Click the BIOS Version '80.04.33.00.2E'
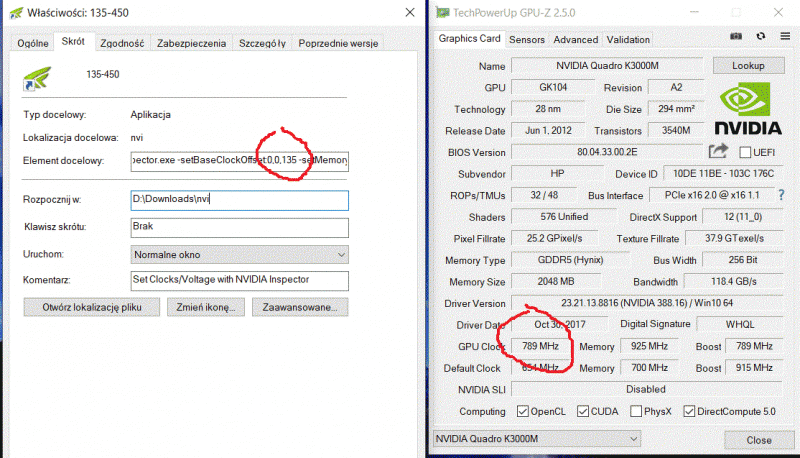Image resolution: width=800 pixels, height=458 pixels. pyautogui.click(x=607, y=152)
